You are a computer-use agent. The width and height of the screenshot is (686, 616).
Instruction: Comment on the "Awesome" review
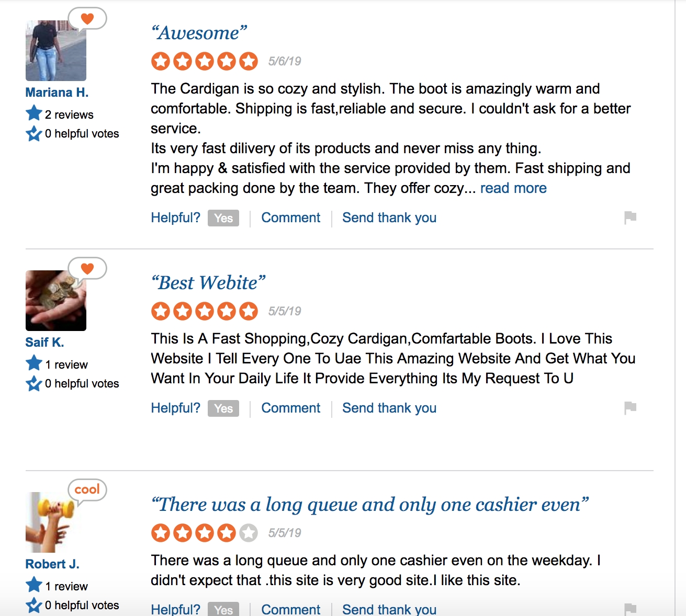[290, 218]
